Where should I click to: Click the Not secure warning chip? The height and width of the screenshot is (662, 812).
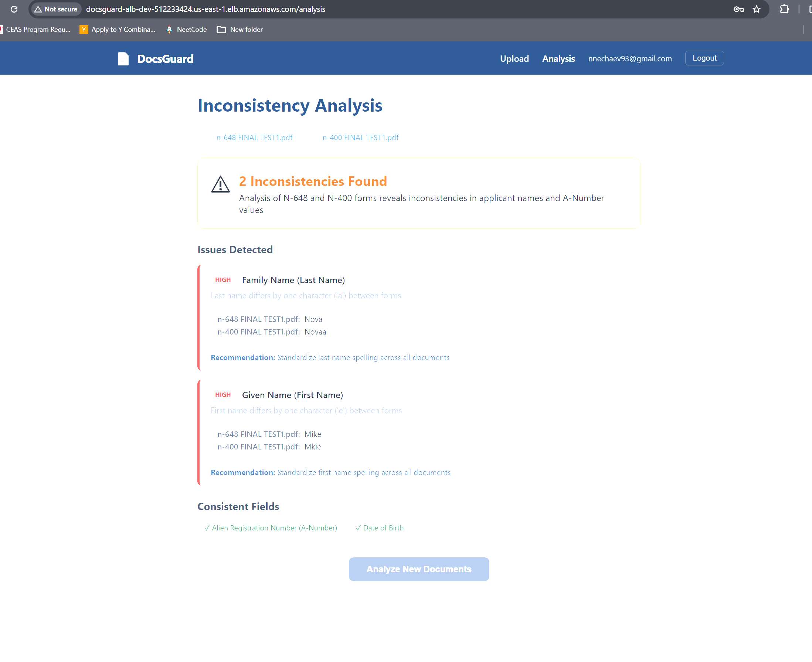pyautogui.click(x=56, y=9)
